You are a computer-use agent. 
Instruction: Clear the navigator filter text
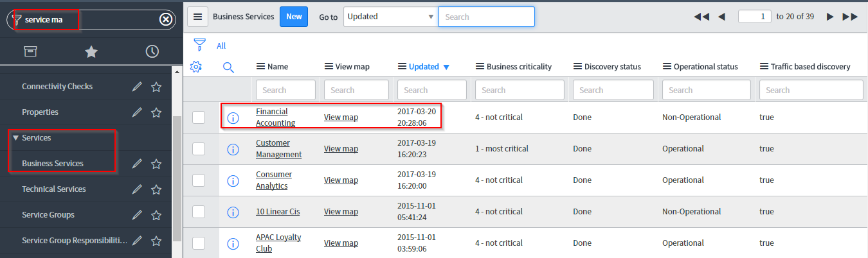coord(165,20)
